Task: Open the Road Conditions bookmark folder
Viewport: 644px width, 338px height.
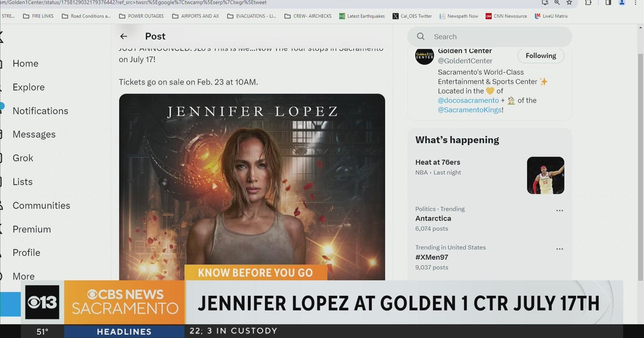Action: coord(86,16)
